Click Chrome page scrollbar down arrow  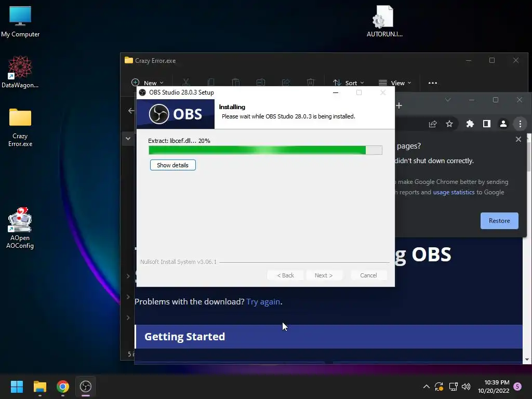coord(527,360)
